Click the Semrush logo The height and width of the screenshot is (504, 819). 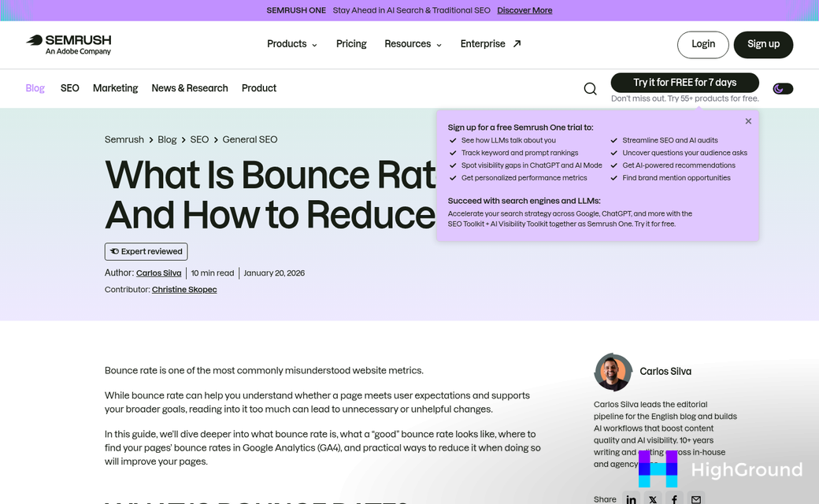(x=69, y=44)
